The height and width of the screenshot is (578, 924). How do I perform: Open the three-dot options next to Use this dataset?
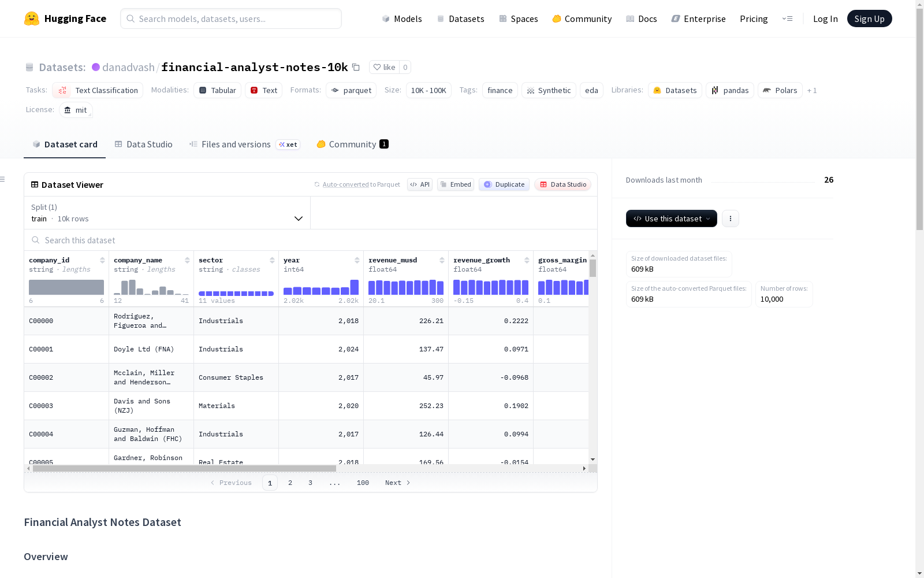[x=731, y=218]
